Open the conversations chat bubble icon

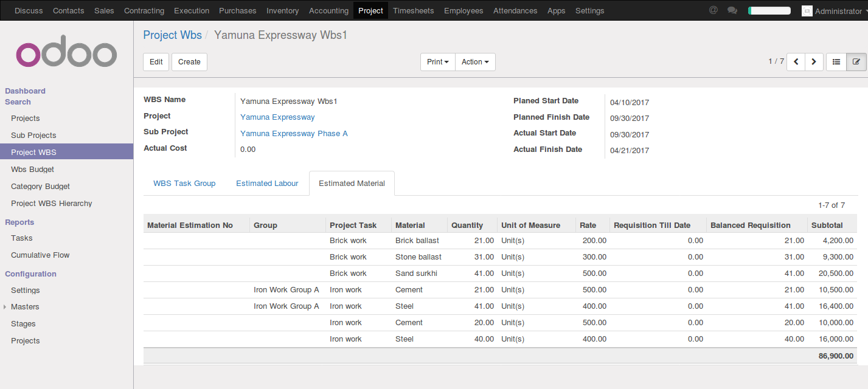point(732,10)
